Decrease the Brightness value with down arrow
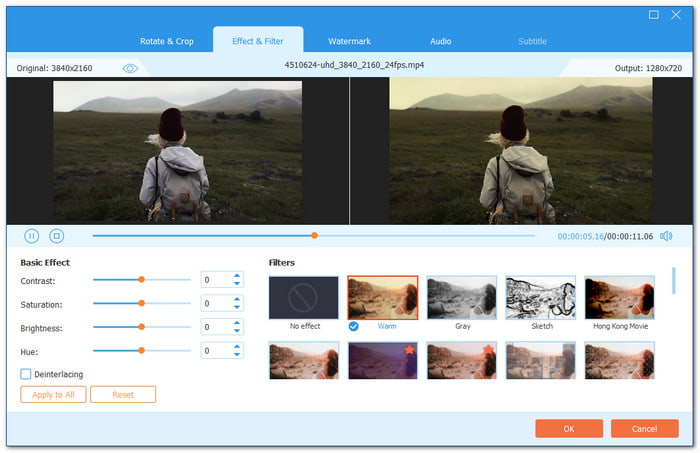This screenshot has height=453, width=700. 237,331
